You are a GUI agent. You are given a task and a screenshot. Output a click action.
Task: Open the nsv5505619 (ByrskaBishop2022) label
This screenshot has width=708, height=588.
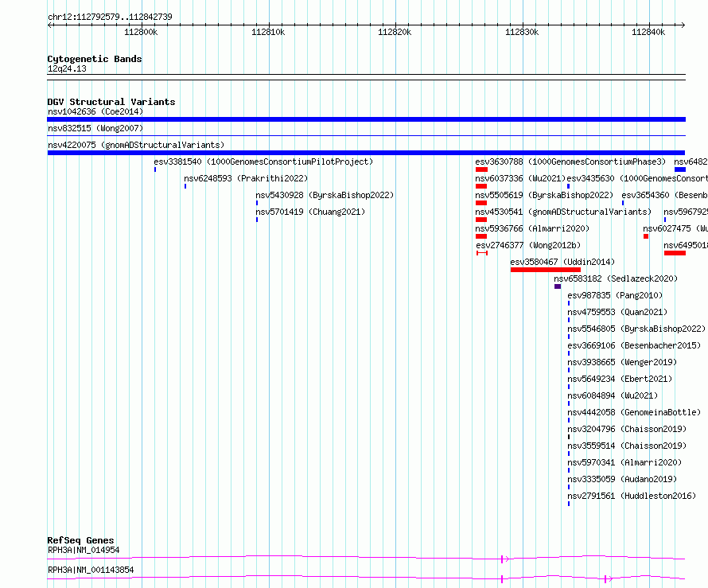[544, 195]
